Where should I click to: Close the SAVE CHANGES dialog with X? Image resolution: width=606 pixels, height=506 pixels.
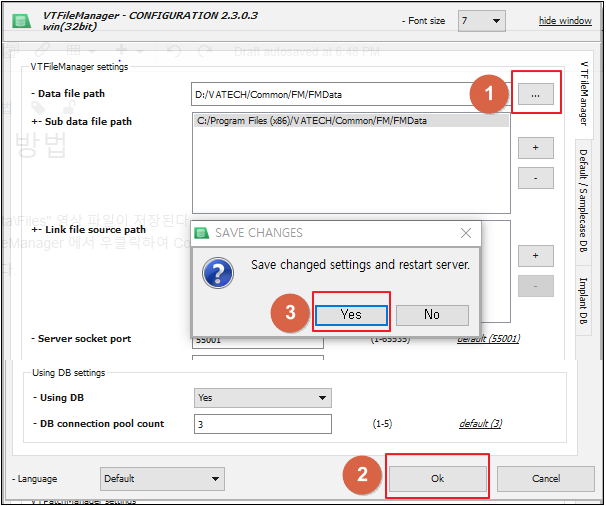[x=466, y=233]
